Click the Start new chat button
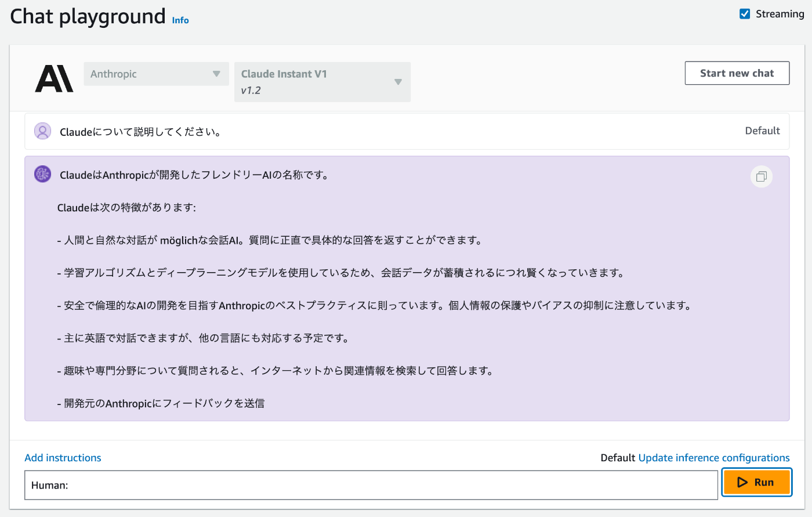Image resolution: width=812 pixels, height=517 pixels. pos(737,73)
